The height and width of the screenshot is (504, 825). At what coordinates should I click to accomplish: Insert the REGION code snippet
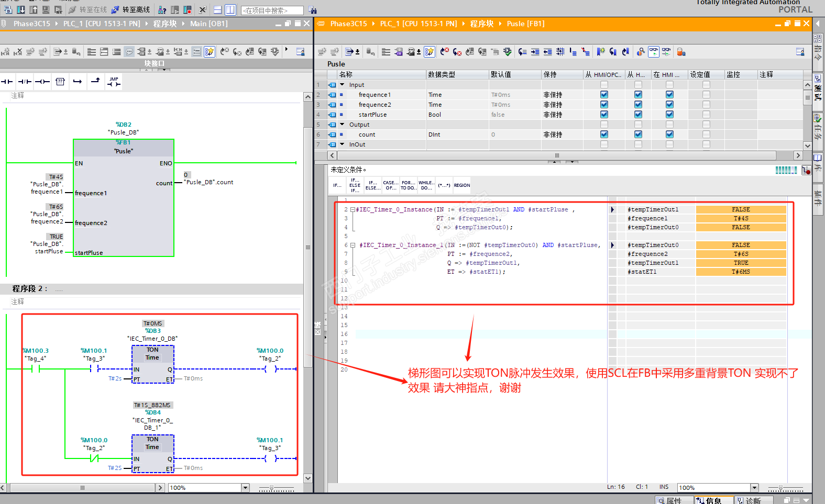click(461, 185)
